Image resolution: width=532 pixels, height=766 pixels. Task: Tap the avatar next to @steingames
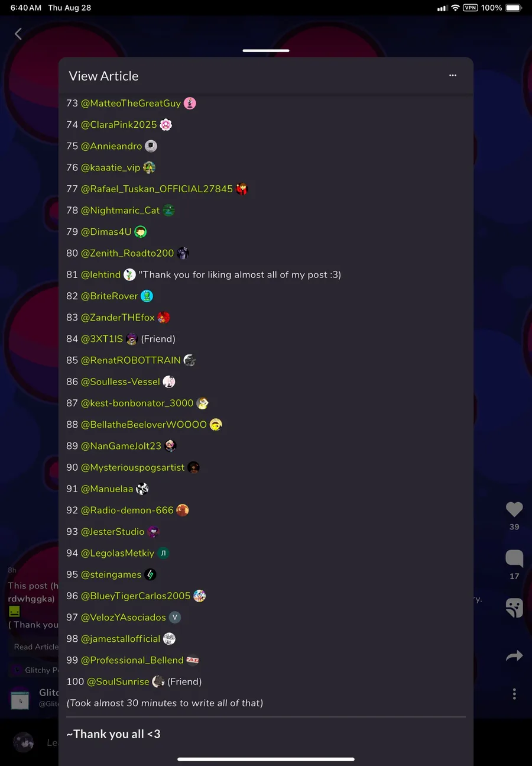pos(150,574)
